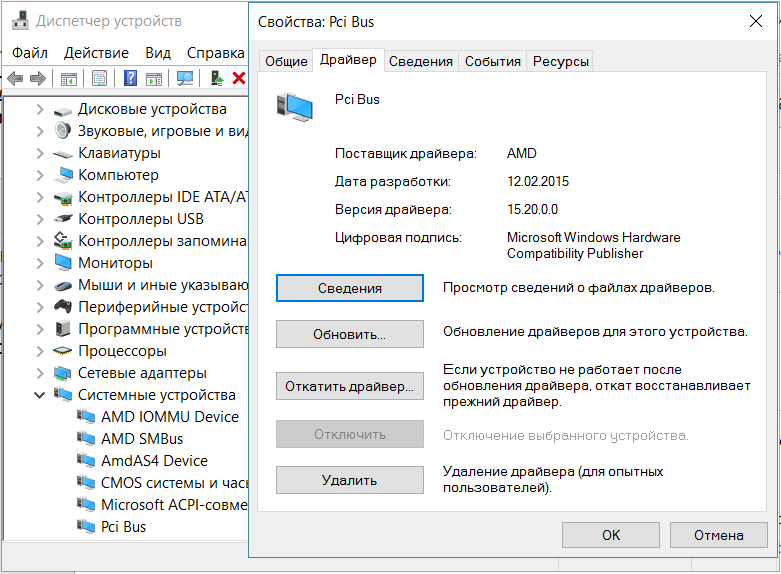Click the forward arrow in toolbar
This screenshot has height=574, width=781.
[x=38, y=78]
